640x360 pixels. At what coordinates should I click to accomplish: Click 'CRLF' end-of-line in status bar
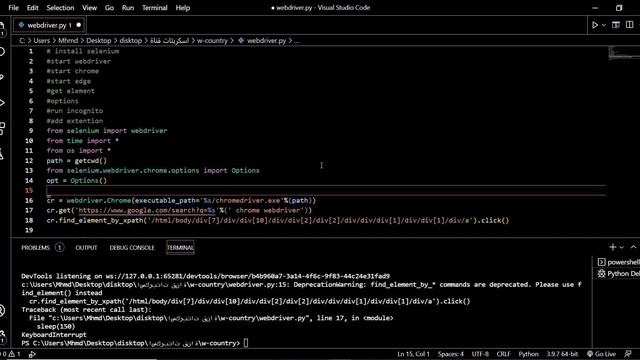503,354
